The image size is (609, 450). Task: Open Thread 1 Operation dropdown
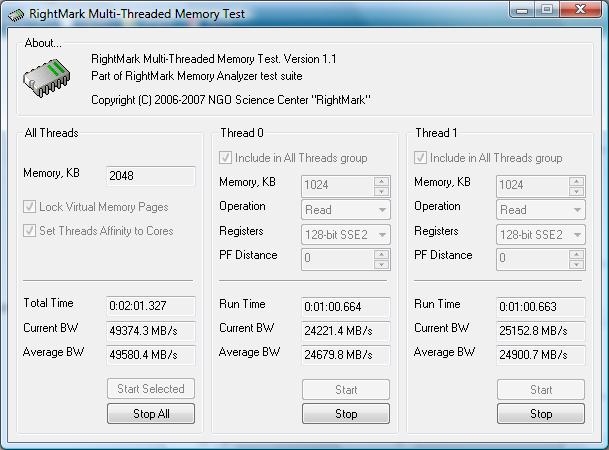pos(541,210)
